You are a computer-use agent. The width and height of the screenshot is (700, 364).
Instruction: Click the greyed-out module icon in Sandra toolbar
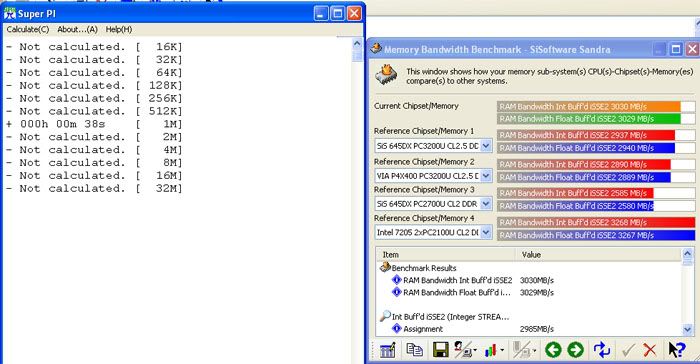click(521, 350)
